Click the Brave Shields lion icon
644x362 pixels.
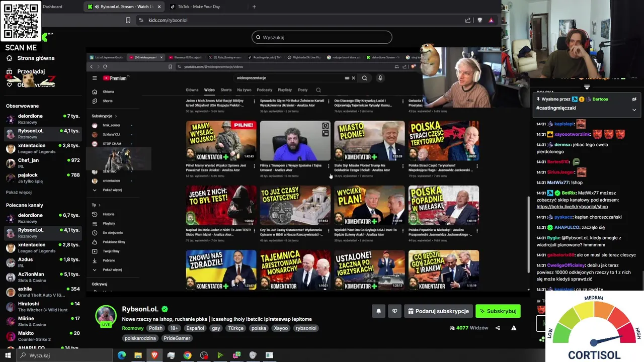(x=479, y=20)
